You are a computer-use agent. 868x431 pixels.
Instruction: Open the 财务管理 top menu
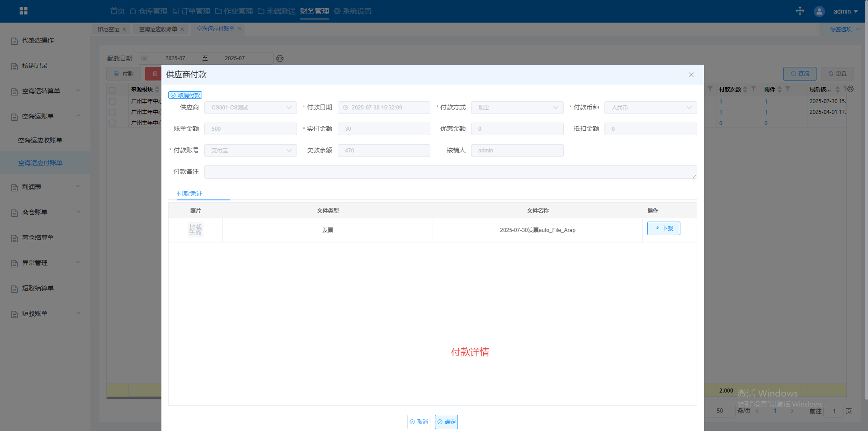tap(314, 11)
